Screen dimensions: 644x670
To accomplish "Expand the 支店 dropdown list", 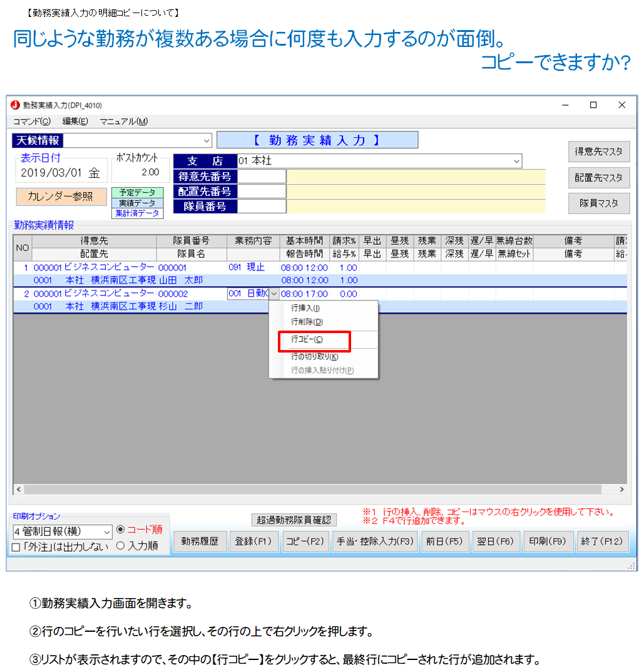I will click(x=516, y=162).
